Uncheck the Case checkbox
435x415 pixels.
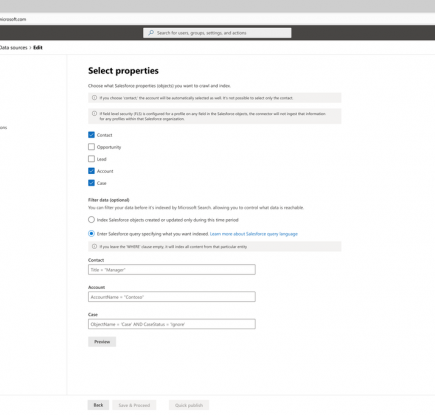(91, 183)
